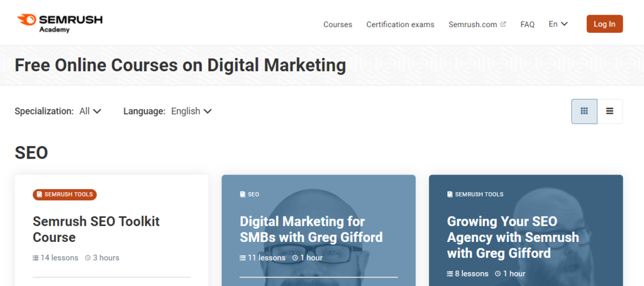Open the FAQ page
The image size is (644, 286).
point(527,25)
